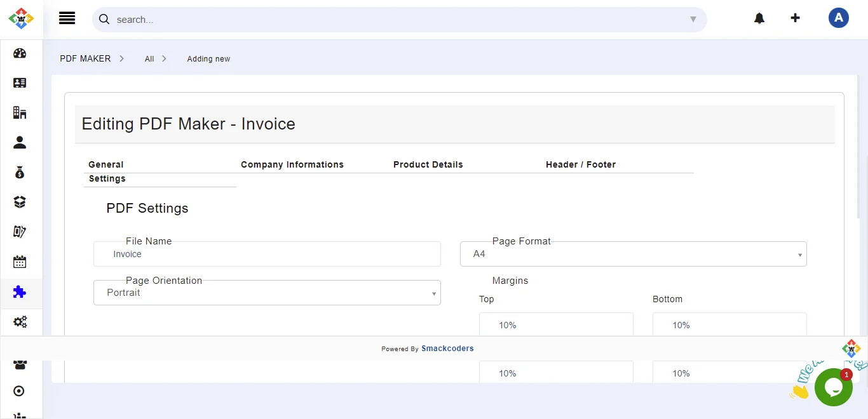Open the products box icon in sidebar
The image size is (868, 419).
pos(20,203)
